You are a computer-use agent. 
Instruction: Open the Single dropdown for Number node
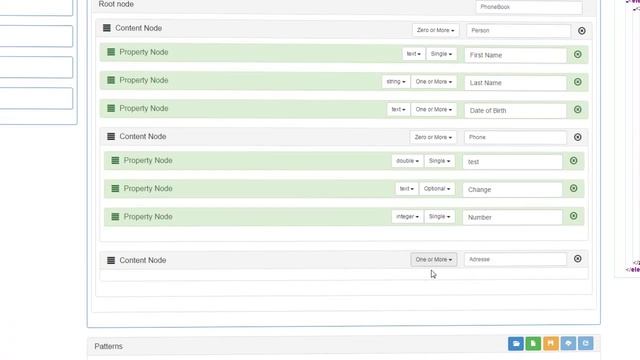439,216
